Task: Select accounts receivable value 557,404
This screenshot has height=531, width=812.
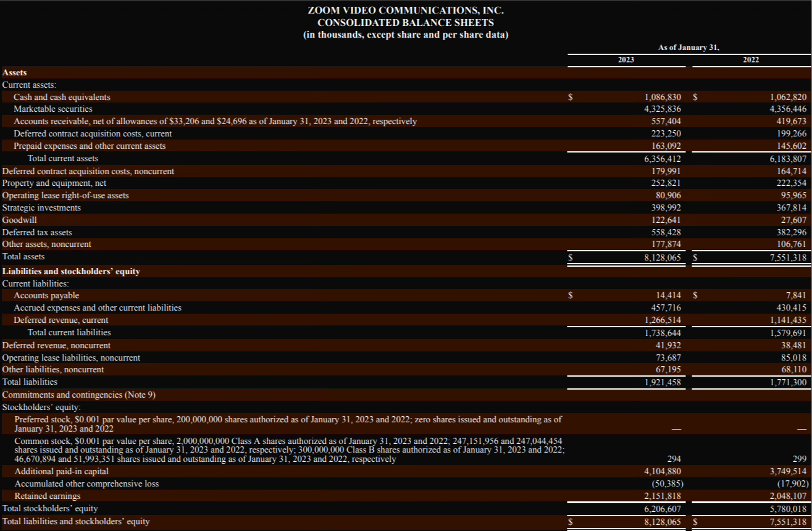Action: [666, 122]
